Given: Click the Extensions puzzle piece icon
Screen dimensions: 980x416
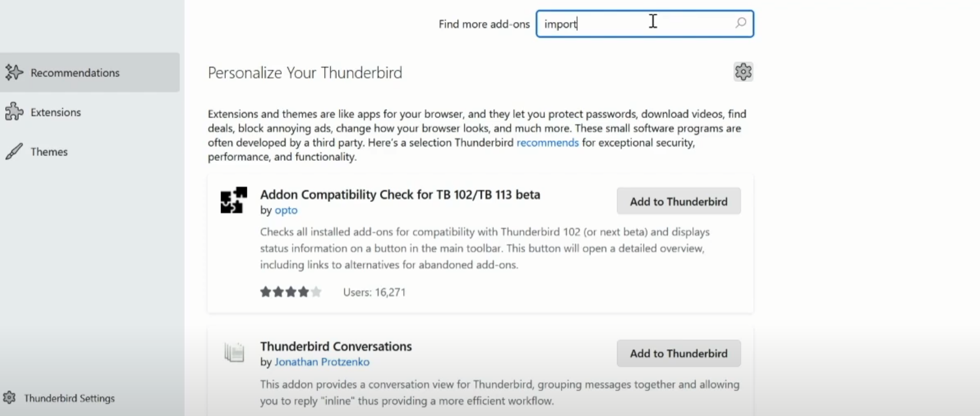Looking at the screenshot, I should 14,112.
